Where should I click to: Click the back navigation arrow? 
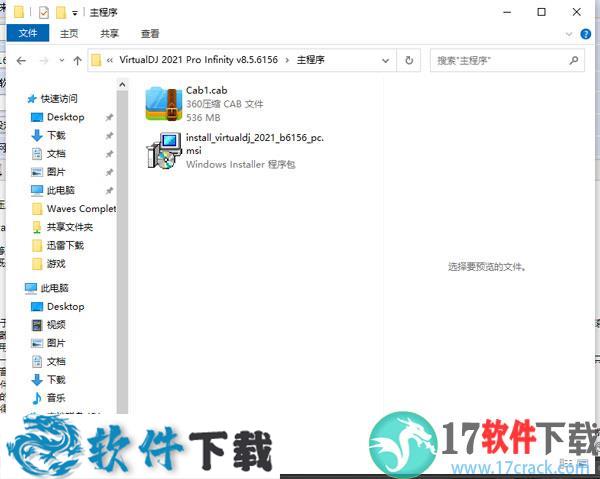pos(21,60)
